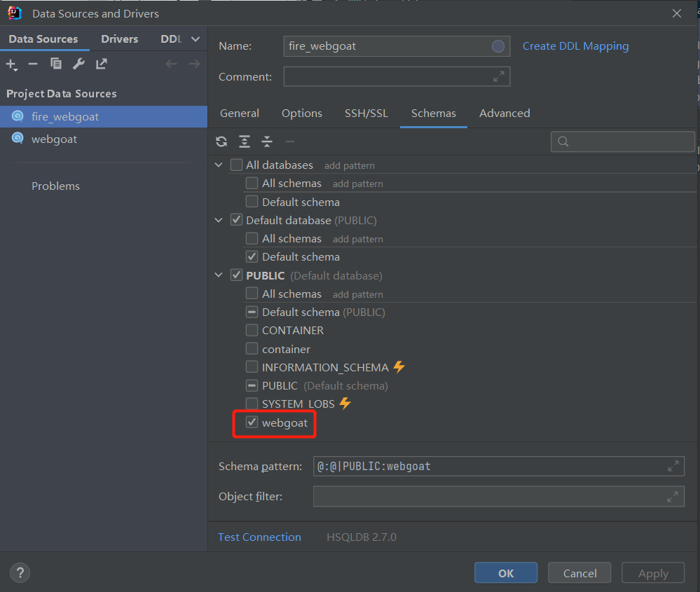Go back with the left arrow
Viewport: 700px width, 592px height.
tap(172, 64)
